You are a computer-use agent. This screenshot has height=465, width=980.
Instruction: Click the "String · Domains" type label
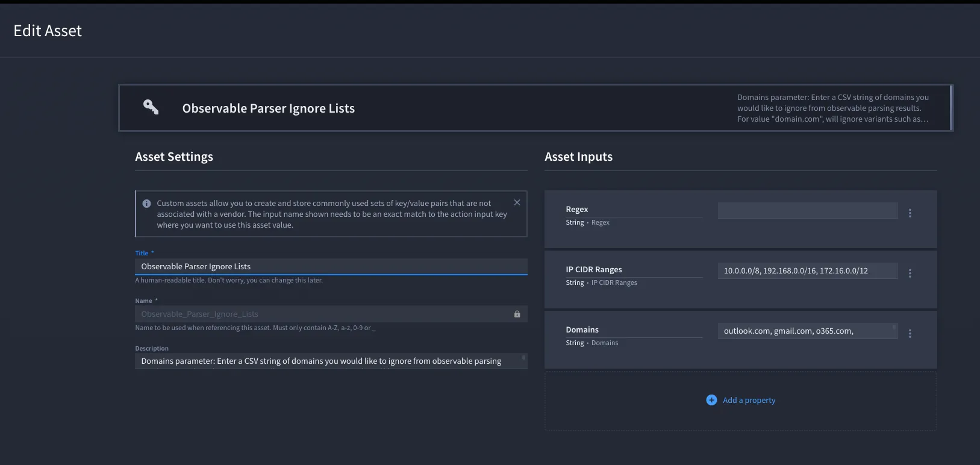592,343
